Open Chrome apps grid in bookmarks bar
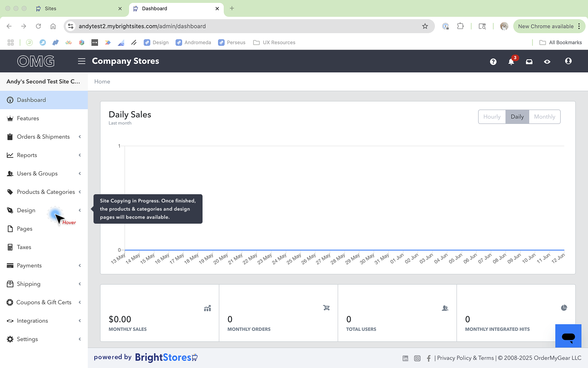 click(x=11, y=43)
